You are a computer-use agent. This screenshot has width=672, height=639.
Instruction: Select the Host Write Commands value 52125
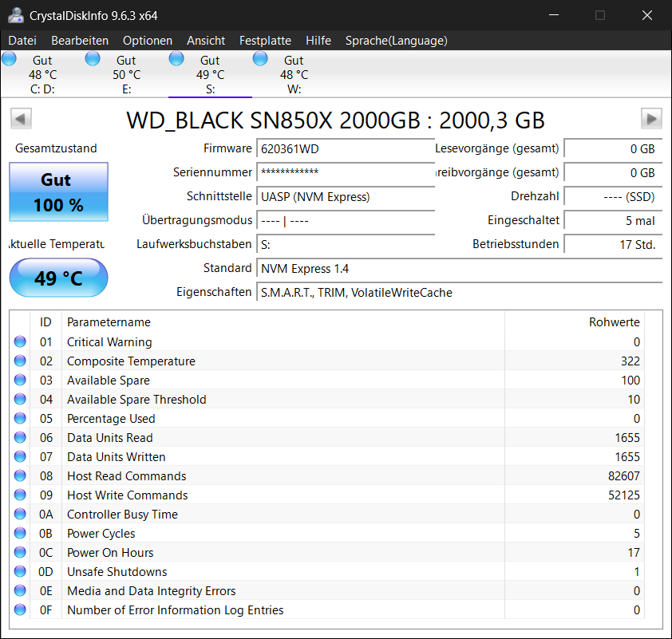coord(623,495)
